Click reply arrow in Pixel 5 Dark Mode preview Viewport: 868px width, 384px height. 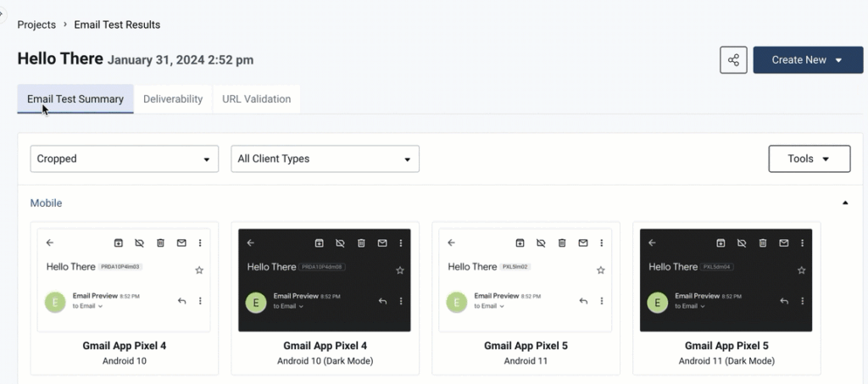(x=784, y=301)
